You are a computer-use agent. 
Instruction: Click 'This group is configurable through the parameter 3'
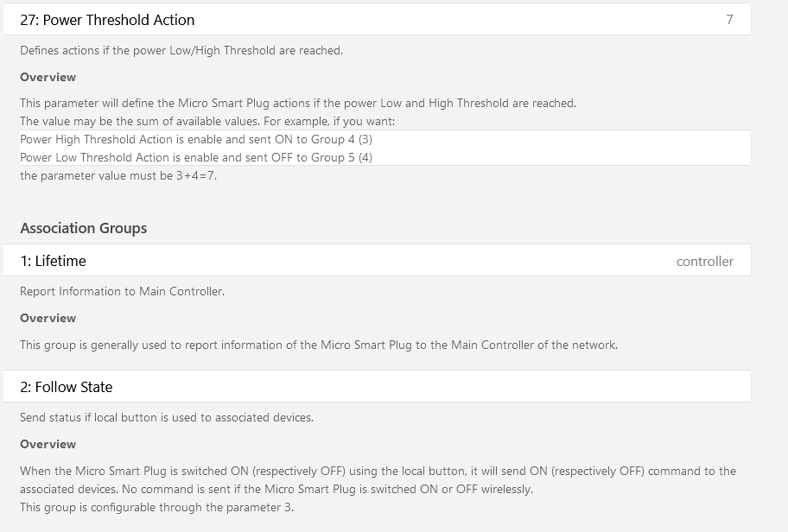click(x=156, y=507)
